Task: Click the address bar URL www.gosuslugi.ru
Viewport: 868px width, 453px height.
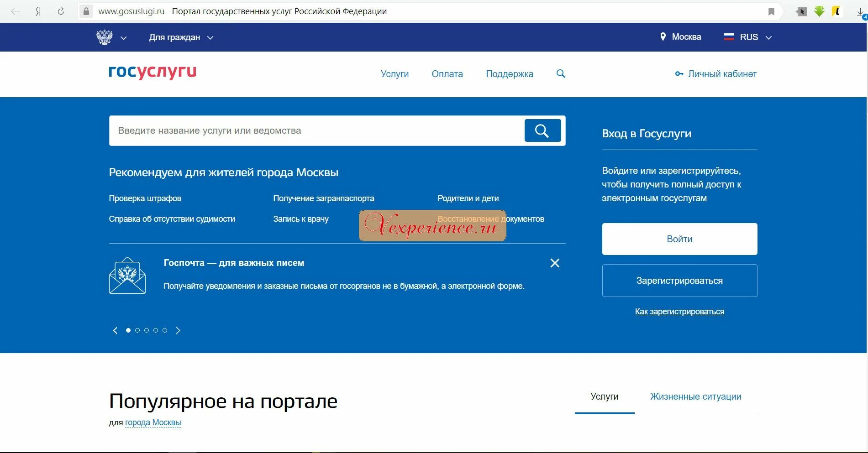Action: pyautogui.click(x=131, y=11)
